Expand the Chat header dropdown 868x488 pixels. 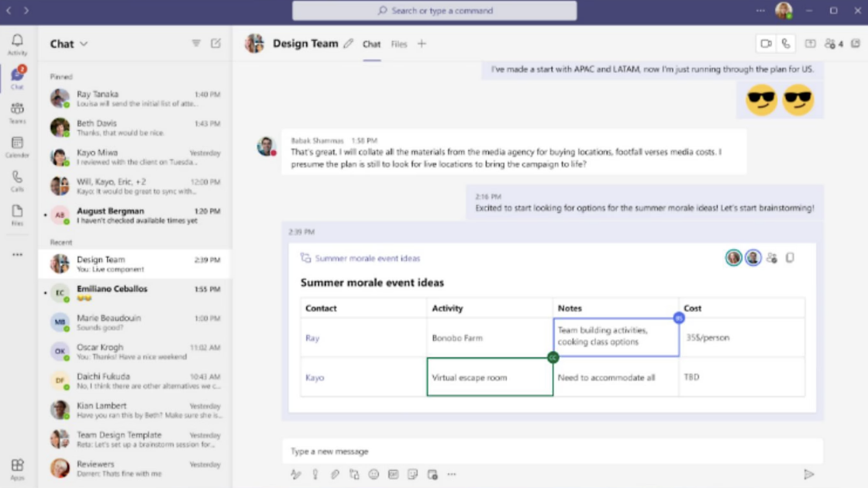pyautogui.click(x=84, y=44)
